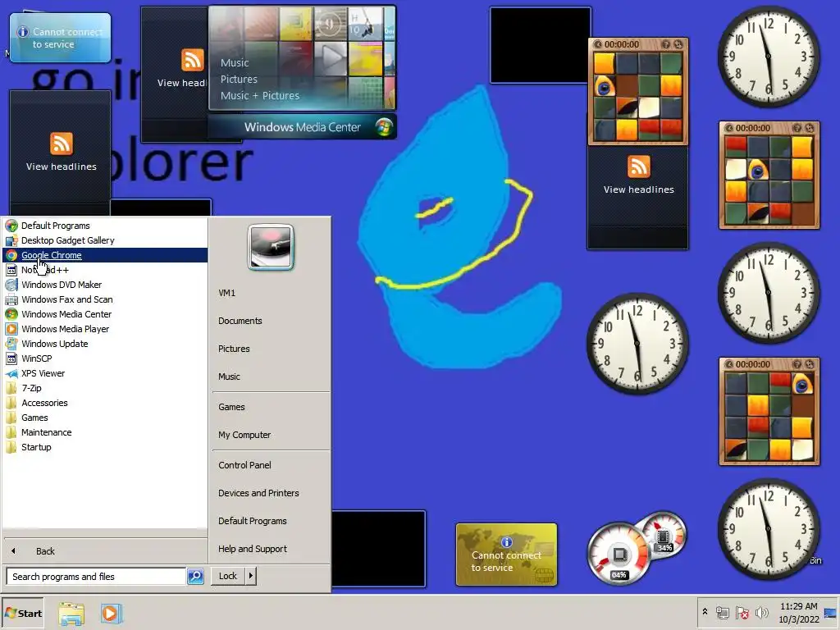The height and width of the screenshot is (630, 840).
Task: Open Windows Media Player from the taskbar
Action: [112, 614]
